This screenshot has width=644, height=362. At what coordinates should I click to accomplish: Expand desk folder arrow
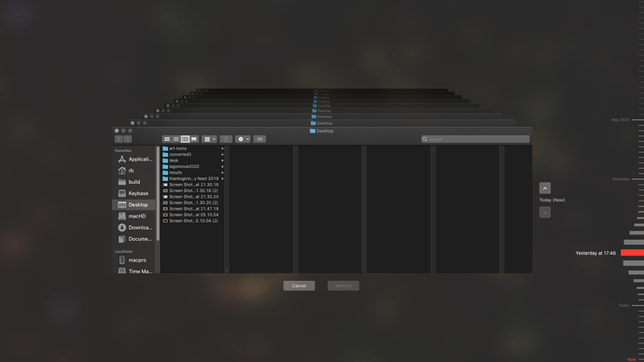tap(223, 160)
